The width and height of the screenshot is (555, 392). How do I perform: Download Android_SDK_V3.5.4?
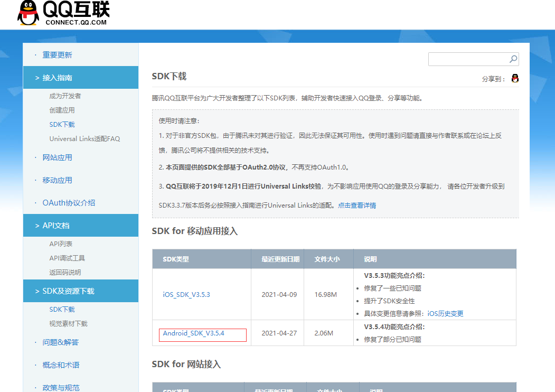[x=193, y=333]
